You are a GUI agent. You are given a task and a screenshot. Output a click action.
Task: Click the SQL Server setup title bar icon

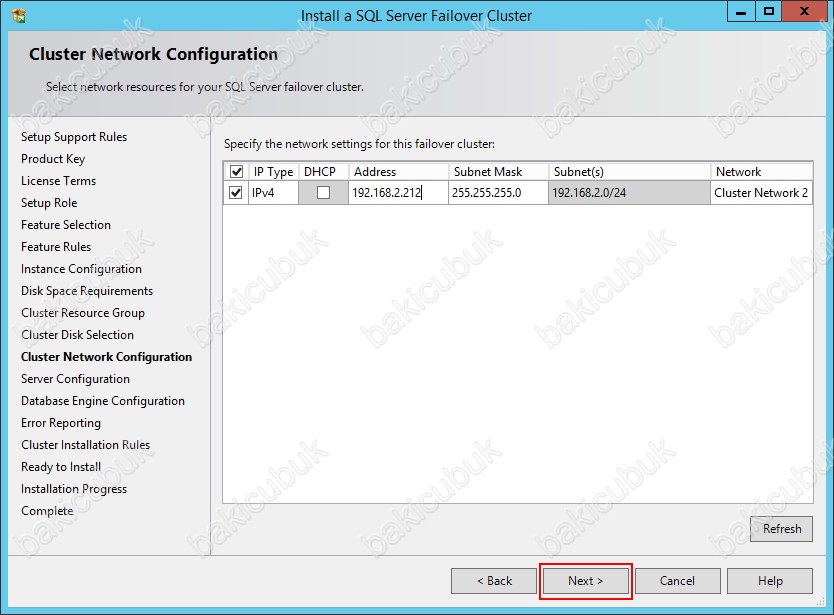pyautogui.click(x=19, y=15)
